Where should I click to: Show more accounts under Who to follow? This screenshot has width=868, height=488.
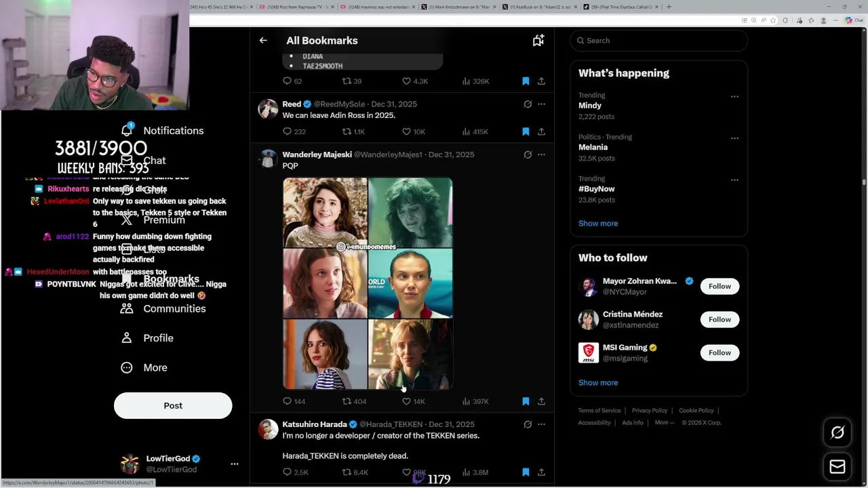pos(598,382)
